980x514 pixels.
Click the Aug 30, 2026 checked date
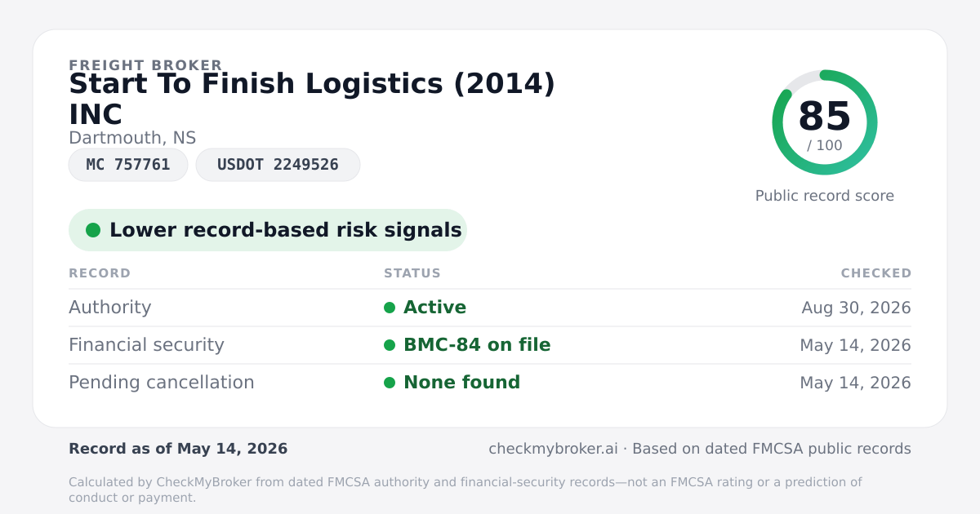tap(857, 308)
